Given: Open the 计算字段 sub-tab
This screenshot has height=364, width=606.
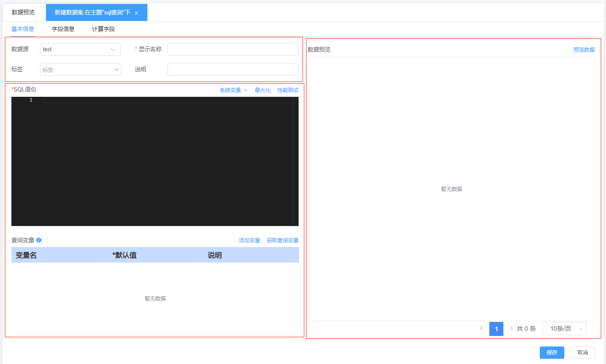Looking at the screenshot, I should coord(103,29).
